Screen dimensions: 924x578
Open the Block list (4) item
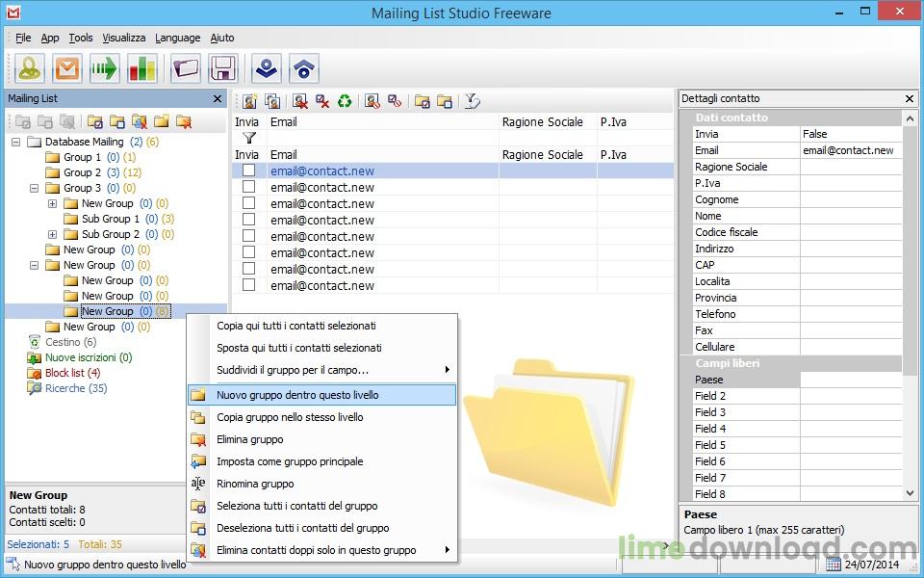click(x=72, y=373)
